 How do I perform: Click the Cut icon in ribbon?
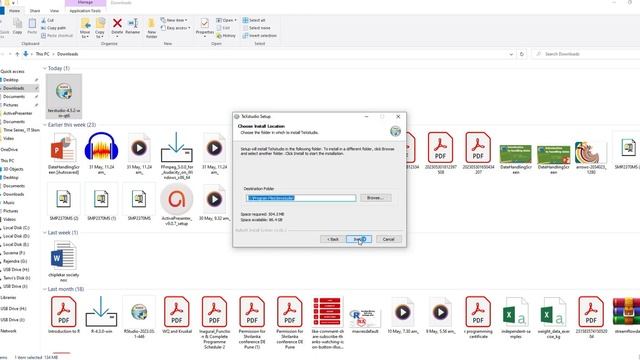pyautogui.click(x=48, y=20)
